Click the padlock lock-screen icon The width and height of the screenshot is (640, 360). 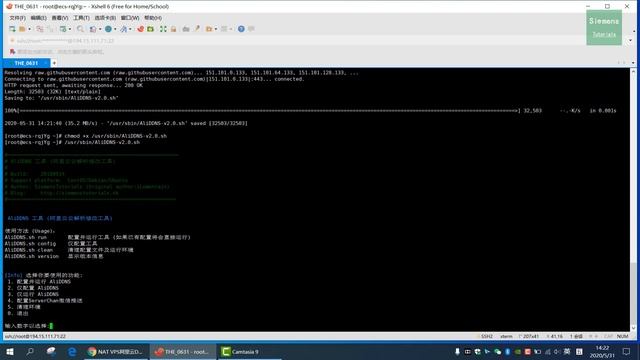[173, 29]
